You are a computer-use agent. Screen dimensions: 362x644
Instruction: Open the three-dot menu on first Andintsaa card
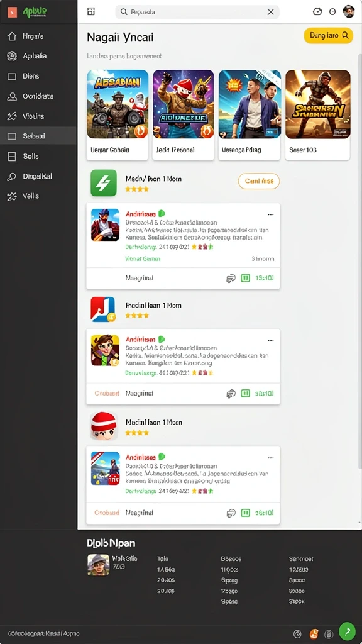pos(270,214)
